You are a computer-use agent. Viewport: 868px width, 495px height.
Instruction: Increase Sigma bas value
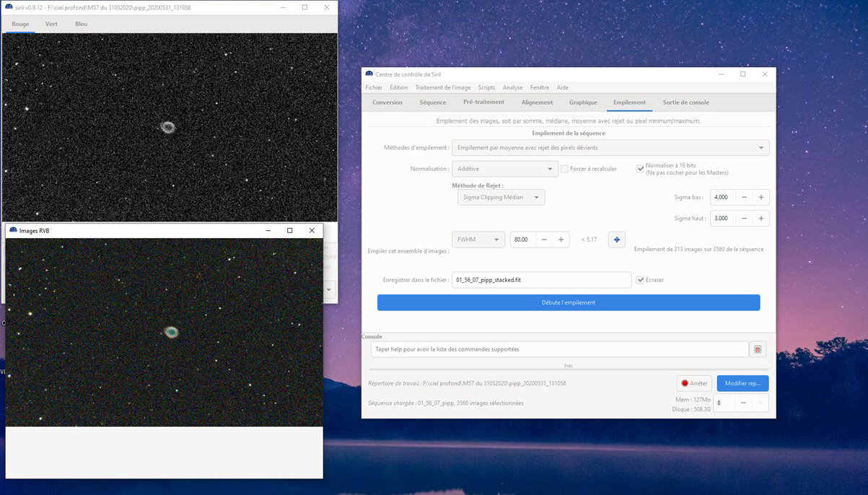point(761,197)
